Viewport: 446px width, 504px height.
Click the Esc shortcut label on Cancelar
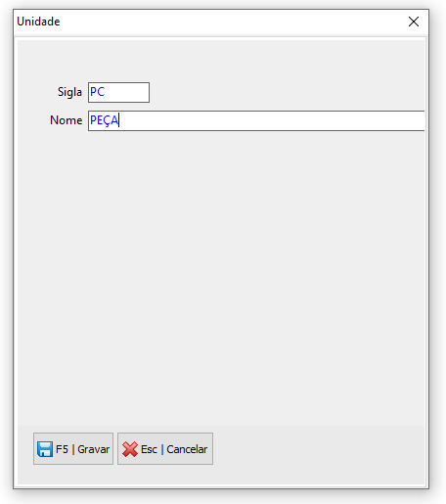(149, 449)
